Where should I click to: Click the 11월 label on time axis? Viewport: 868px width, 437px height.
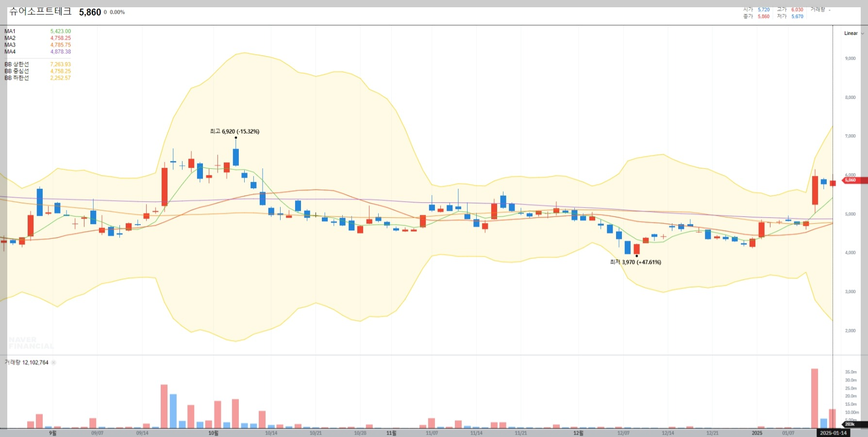pyautogui.click(x=391, y=433)
